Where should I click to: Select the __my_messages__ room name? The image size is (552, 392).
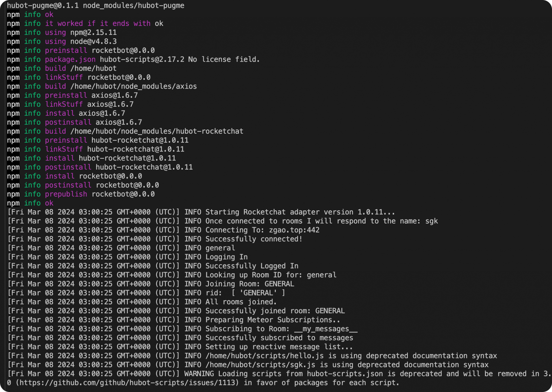click(x=326, y=329)
